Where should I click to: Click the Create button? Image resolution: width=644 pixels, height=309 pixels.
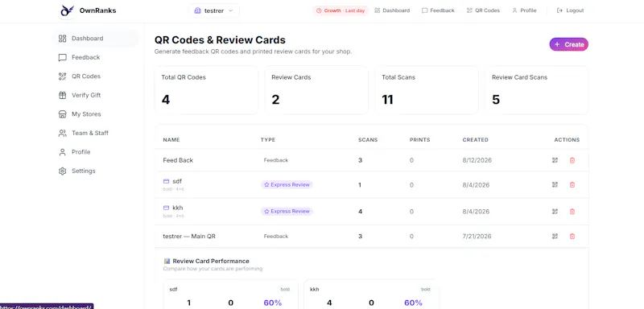pos(569,44)
